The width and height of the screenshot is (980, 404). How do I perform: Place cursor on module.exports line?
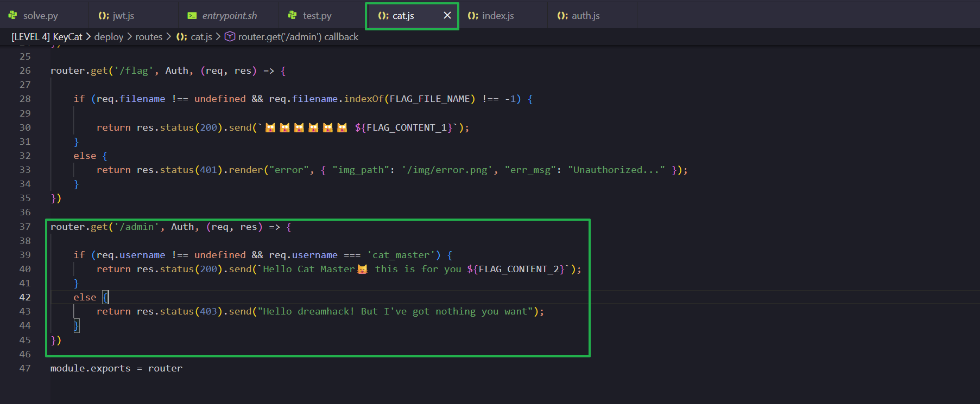click(x=116, y=368)
